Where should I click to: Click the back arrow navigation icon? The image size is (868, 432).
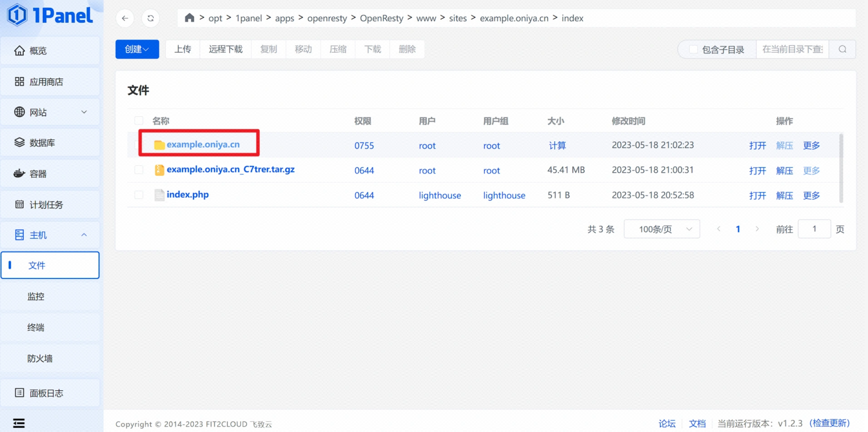(125, 18)
